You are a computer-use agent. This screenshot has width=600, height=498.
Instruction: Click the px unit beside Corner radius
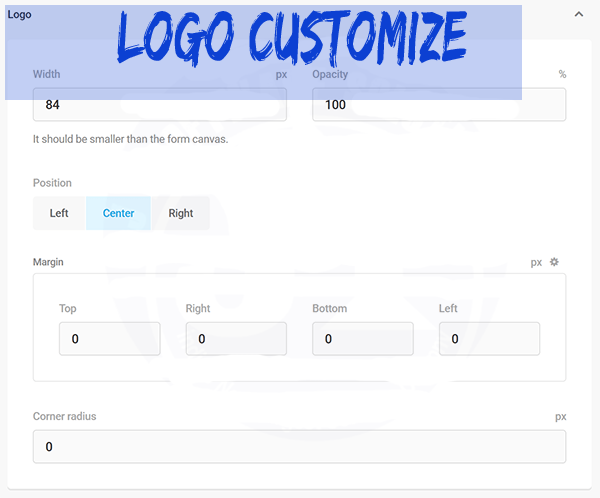click(x=561, y=417)
